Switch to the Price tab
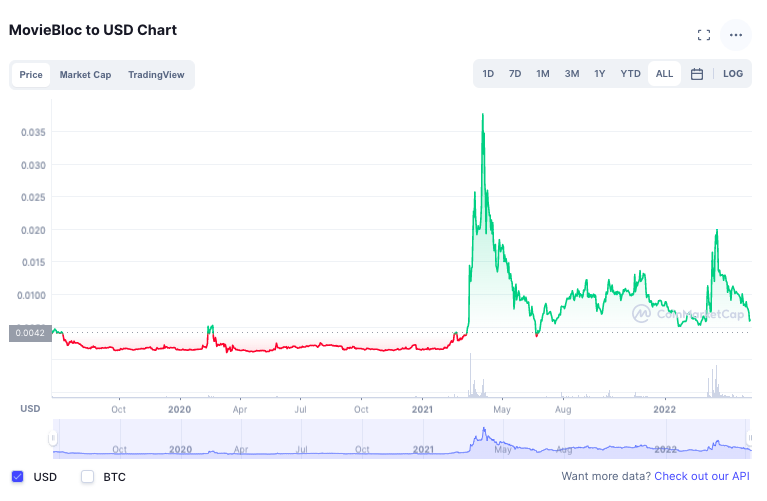Image resolution: width=767 pixels, height=501 pixels. tap(31, 75)
